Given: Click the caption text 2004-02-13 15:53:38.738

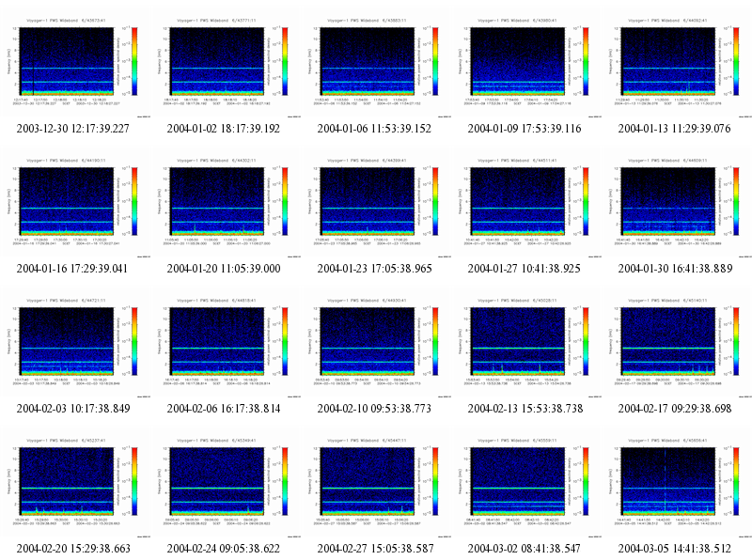Looking at the screenshot, I should 525,409.
